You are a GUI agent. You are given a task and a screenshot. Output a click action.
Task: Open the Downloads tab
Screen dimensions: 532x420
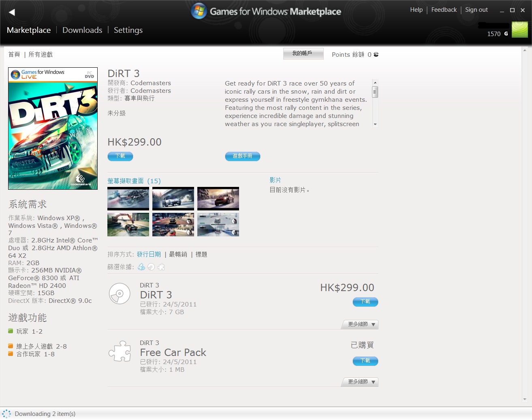pyautogui.click(x=82, y=30)
